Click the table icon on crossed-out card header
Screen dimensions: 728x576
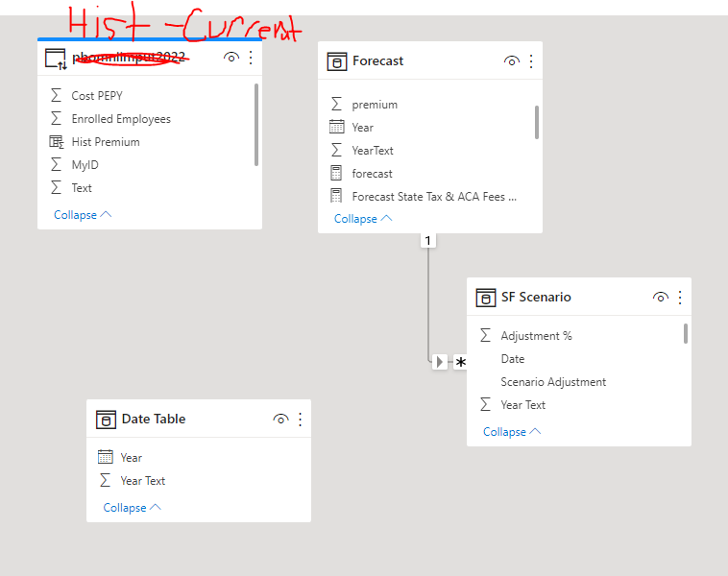click(56, 59)
